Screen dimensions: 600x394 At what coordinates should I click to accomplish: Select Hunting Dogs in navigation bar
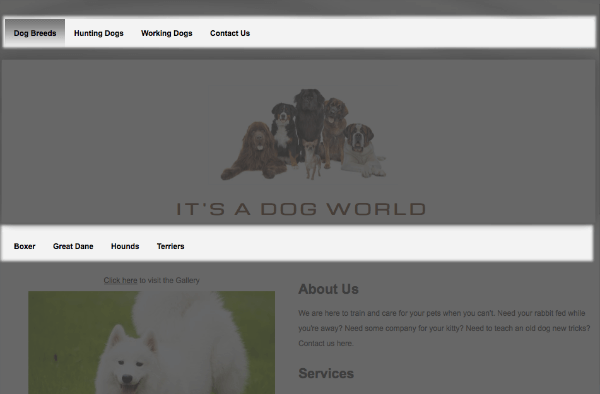tap(99, 33)
